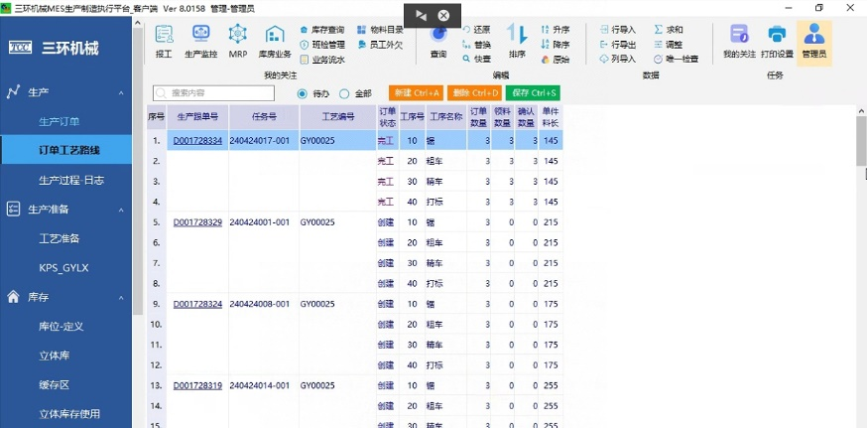
Task: Click the 生产跟单号 column header
Action: click(x=197, y=117)
